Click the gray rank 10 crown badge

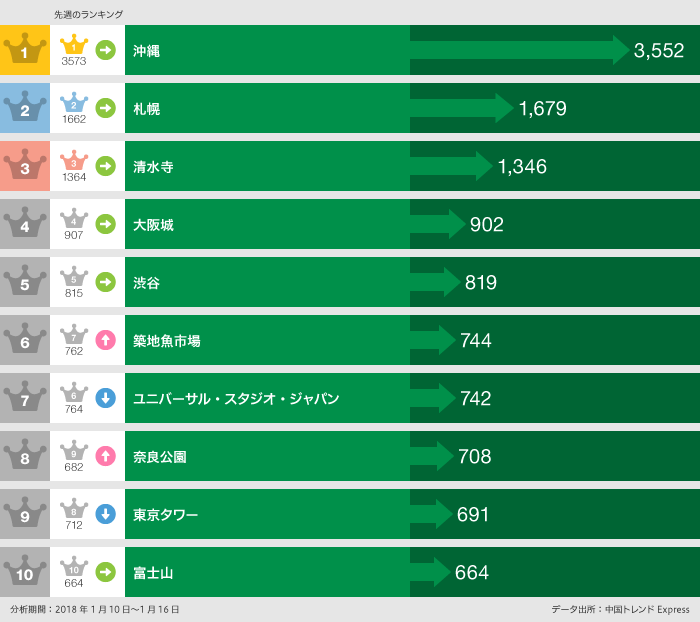pos(25,572)
